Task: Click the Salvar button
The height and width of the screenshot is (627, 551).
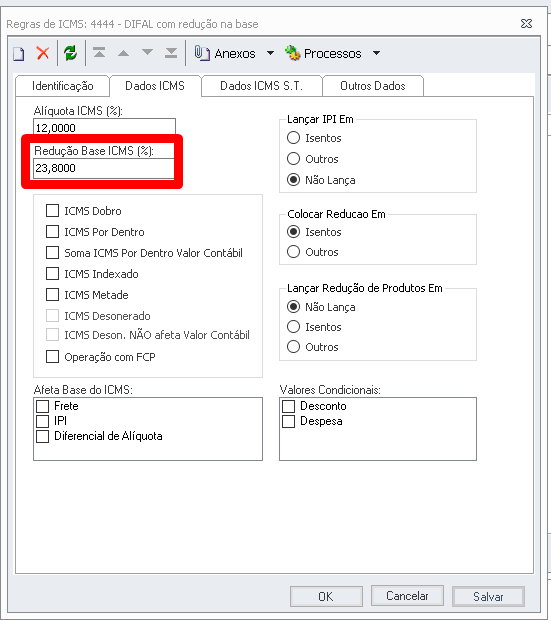Action: click(x=488, y=597)
